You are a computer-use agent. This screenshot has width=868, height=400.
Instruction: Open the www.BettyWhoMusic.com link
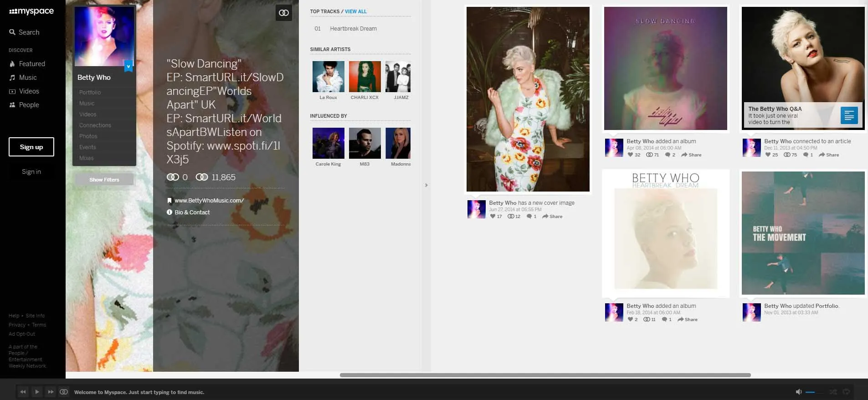209,201
